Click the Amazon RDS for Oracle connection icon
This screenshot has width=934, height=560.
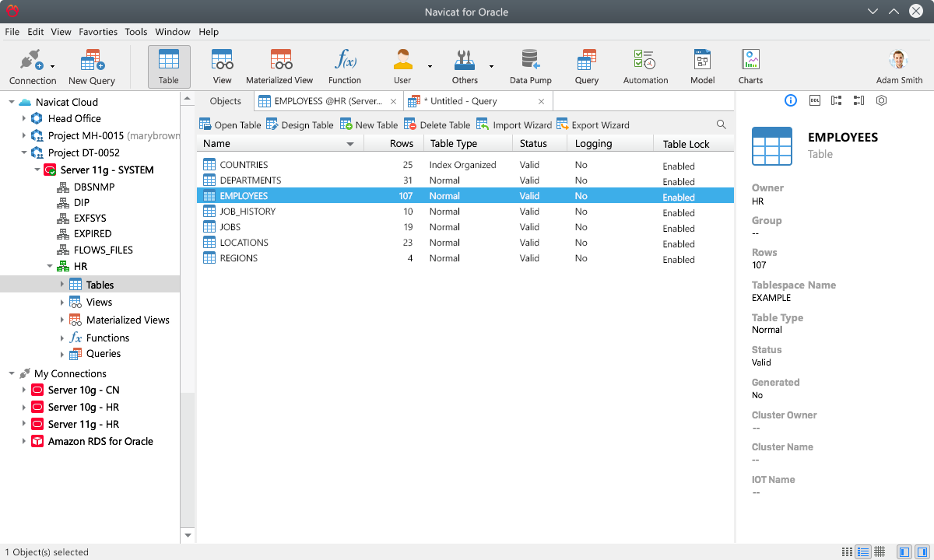(37, 441)
